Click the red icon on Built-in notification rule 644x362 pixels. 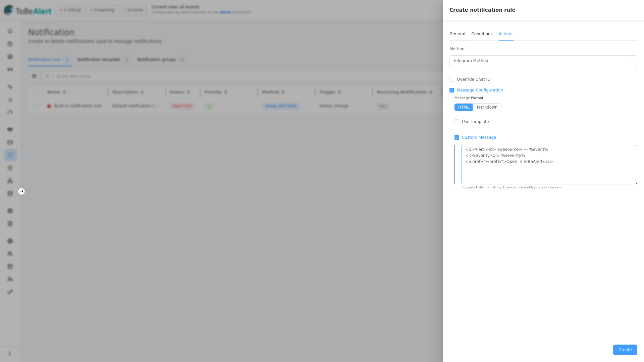[49, 106]
